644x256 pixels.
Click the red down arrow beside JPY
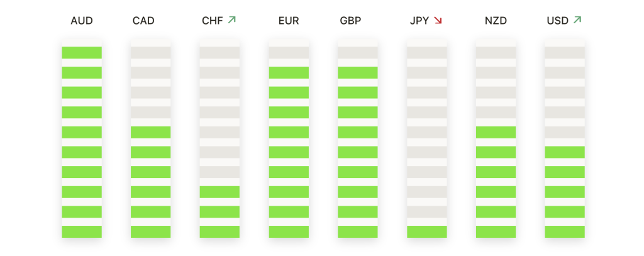pyautogui.click(x=438, y=20)
